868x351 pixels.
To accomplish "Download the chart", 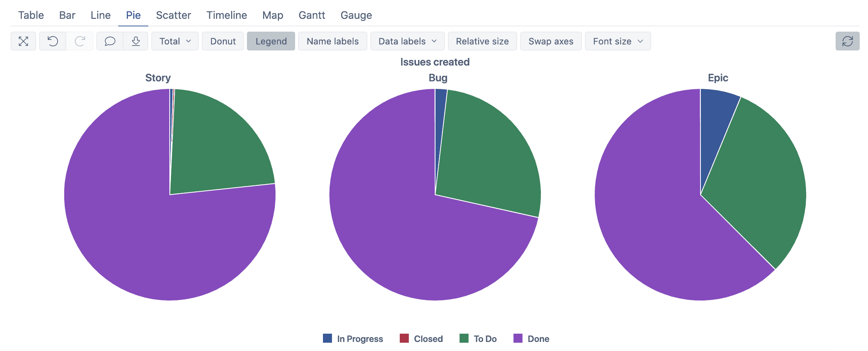I will tap(136, 41).
